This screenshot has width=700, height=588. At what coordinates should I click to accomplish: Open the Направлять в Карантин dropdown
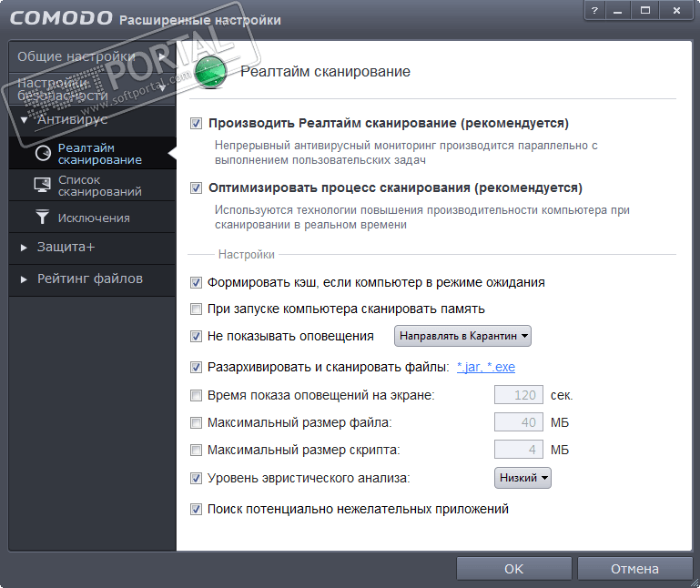(462, 336)
